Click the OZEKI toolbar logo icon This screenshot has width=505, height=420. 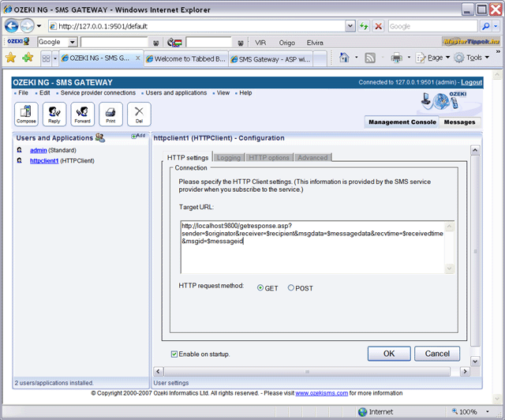coord(18,42)
